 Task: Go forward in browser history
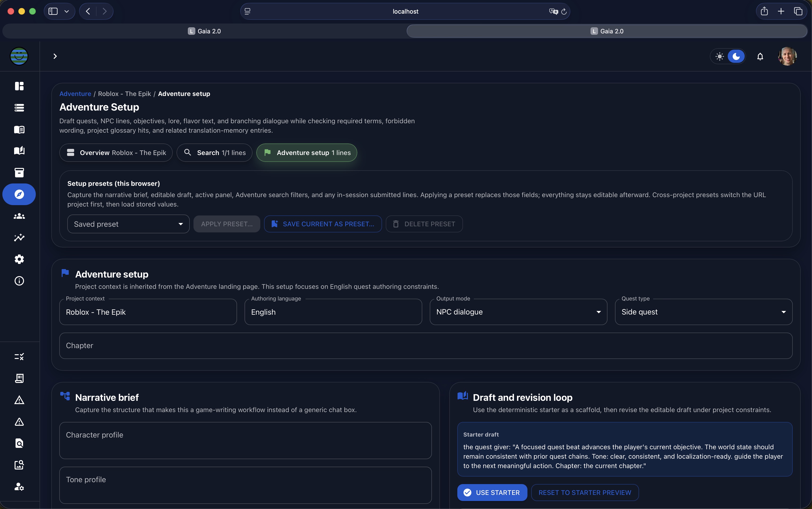click(105, 12)
